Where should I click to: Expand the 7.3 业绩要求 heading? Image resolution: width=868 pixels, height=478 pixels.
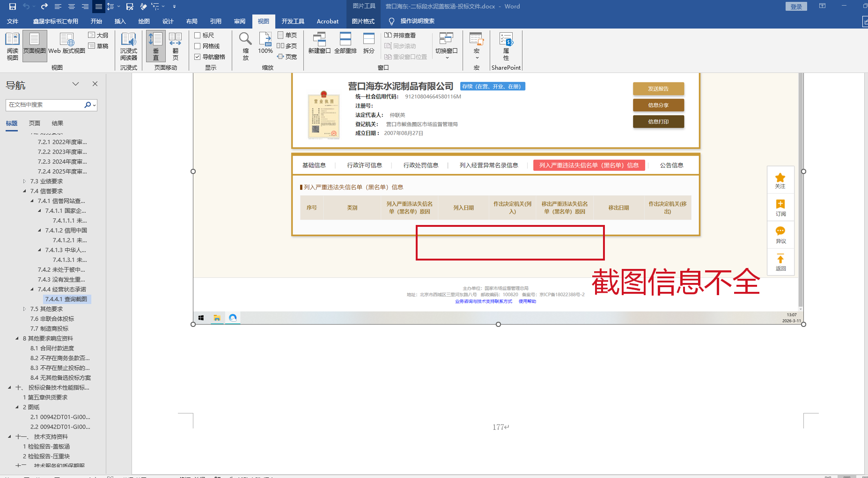pyautogui.click(x=24, y=181)
